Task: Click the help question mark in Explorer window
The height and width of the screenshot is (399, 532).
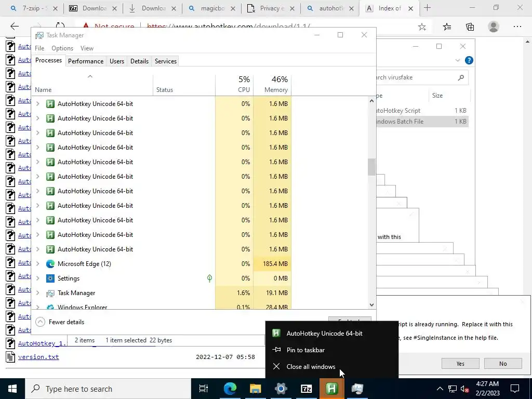Action: 469,60
